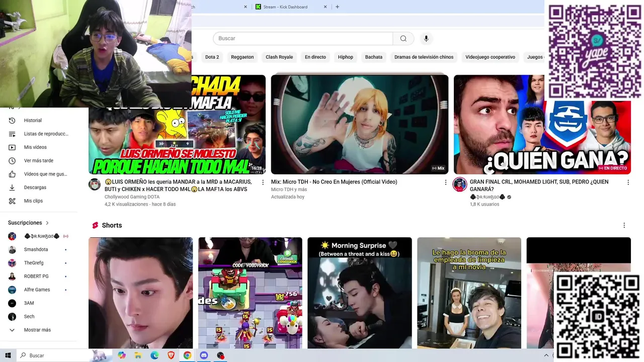Show hidden system tray icons

click(546, 355)
